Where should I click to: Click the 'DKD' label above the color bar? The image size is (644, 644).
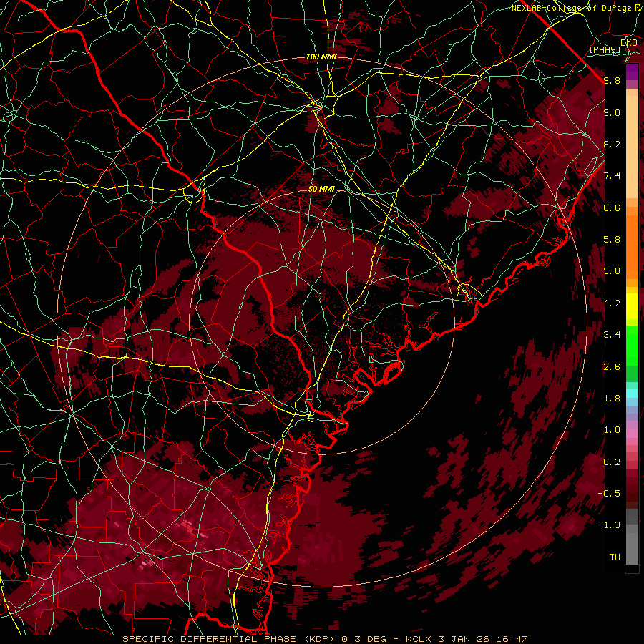(629, 43)
